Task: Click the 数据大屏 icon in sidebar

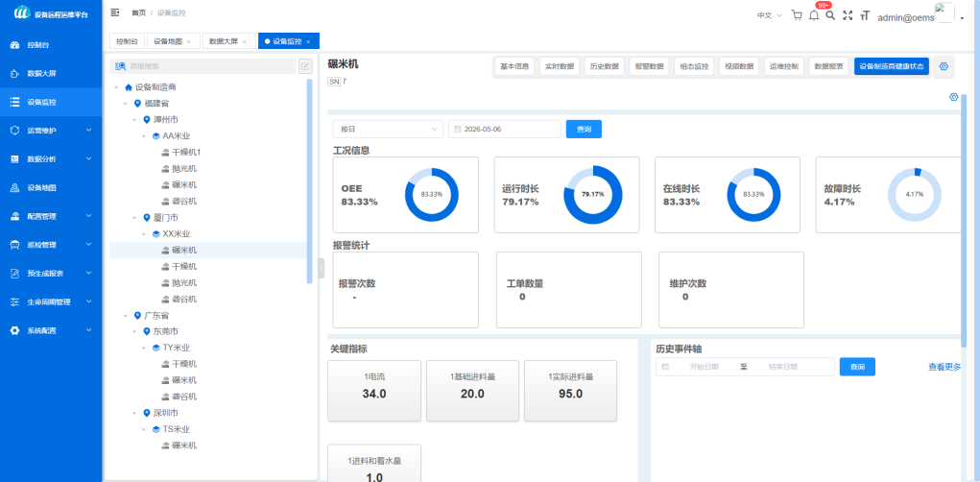Action: pyautogui.click(x=15, y=74)
